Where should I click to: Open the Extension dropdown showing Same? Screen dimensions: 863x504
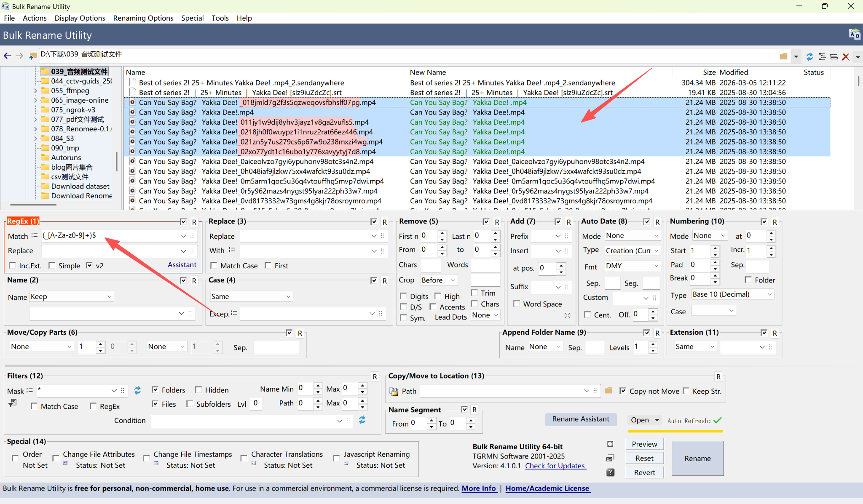(x=695, y=347)
